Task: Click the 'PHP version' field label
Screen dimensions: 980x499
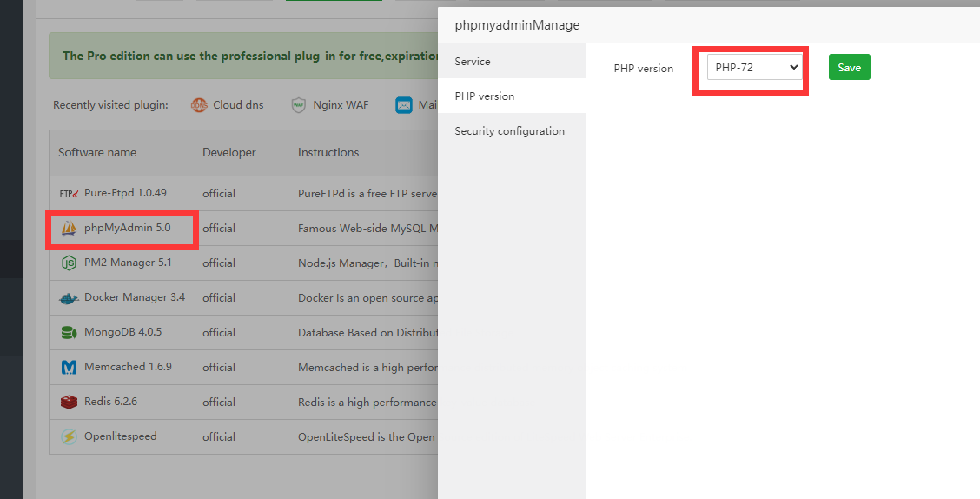Action: click(x=643, y=68)
